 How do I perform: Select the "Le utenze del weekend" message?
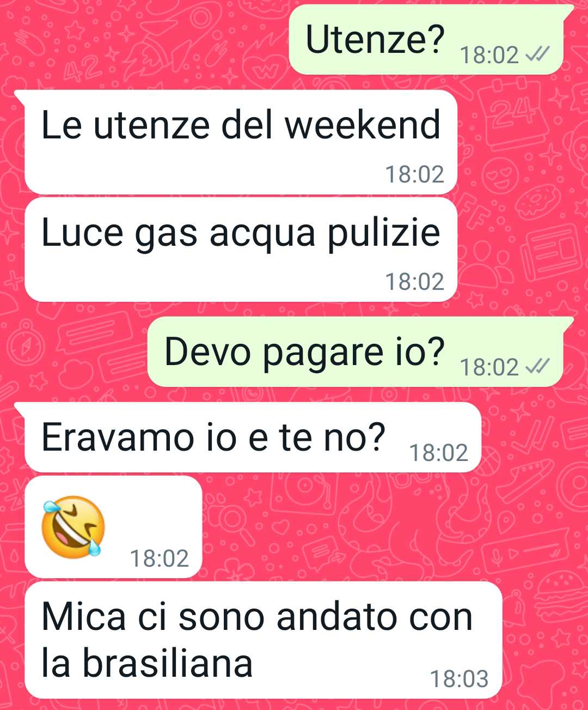tap(241, 142)
